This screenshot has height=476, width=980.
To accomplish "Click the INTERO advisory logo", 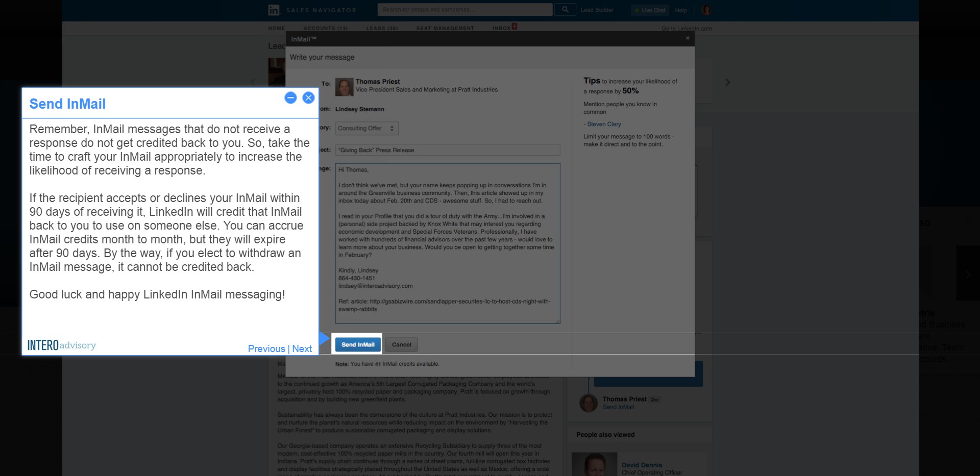I will [x=62, y=345].
